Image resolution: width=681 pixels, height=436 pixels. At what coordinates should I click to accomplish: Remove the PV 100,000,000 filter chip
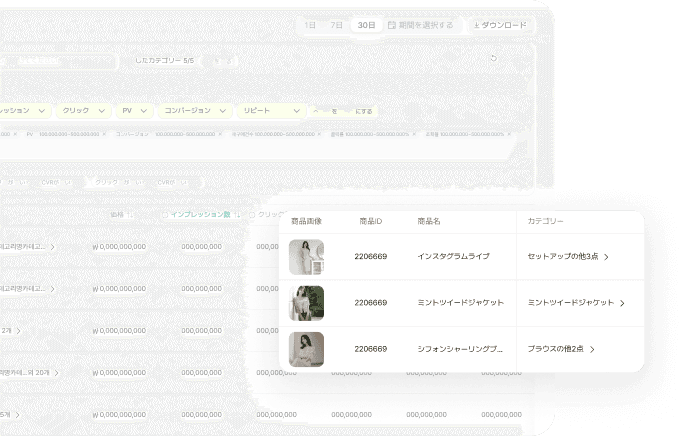tap(104, 134)
